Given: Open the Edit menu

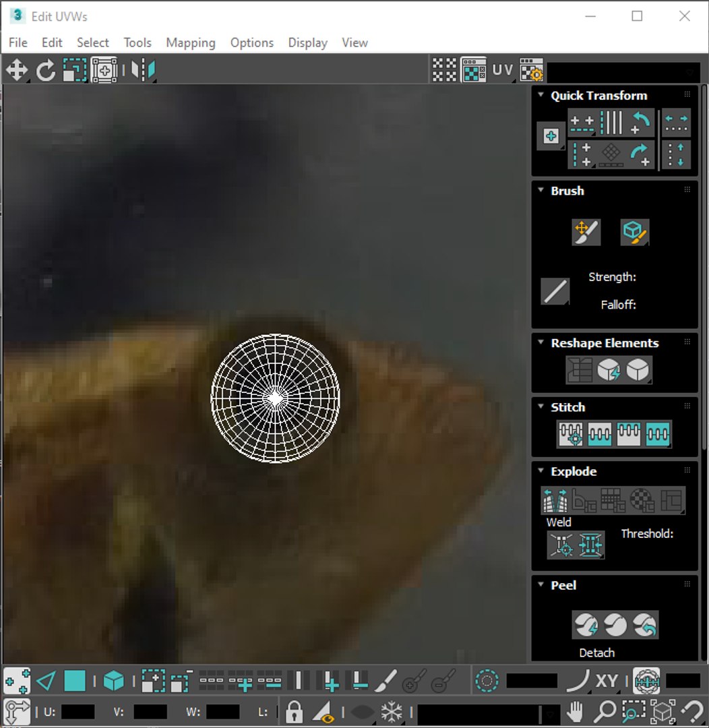Looking at the screenshot, I should (x=52, y=42).
